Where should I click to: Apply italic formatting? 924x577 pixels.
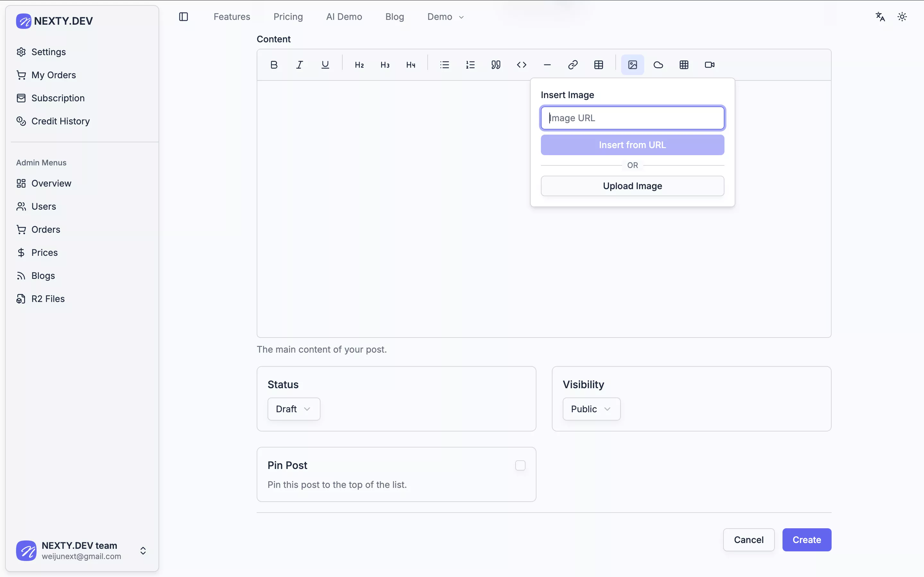(x=300, y=65)
